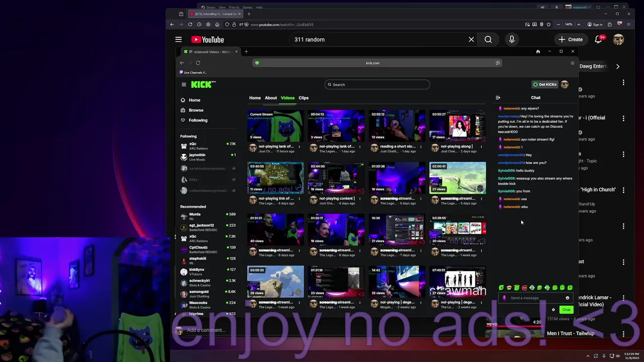Open YouTube guide menu icon

click(x=179, y=39)
